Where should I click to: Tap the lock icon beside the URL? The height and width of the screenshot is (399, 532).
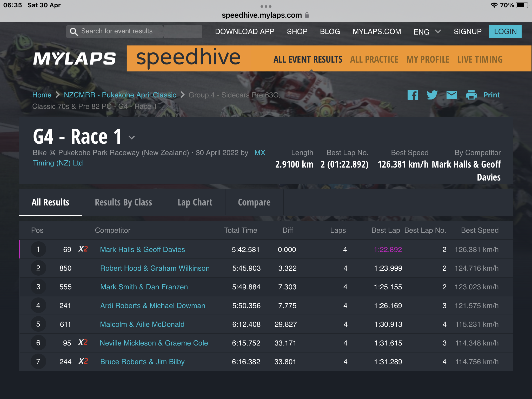point(307,15)
